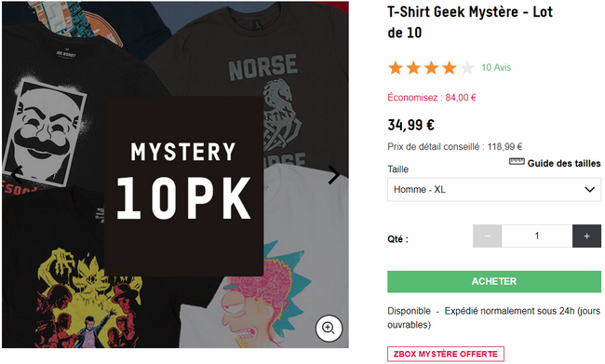Decrease quantity with the minus button

click(x=488, y=236)
